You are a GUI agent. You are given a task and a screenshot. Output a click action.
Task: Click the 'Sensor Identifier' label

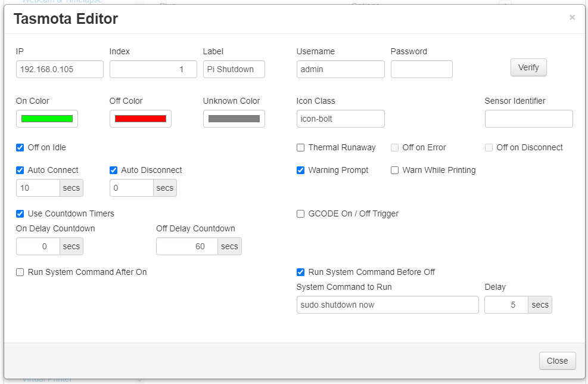coord(515,101)
